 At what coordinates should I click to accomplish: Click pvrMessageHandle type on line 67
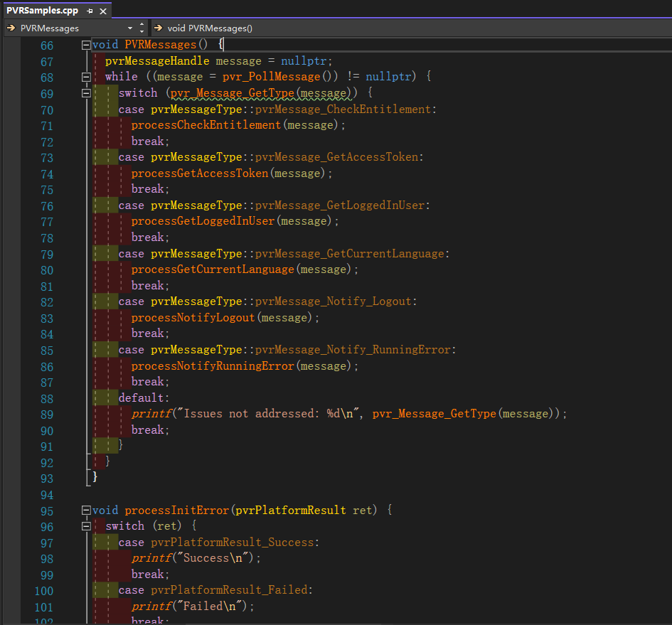pyautogui.click(x=157, y=61)
